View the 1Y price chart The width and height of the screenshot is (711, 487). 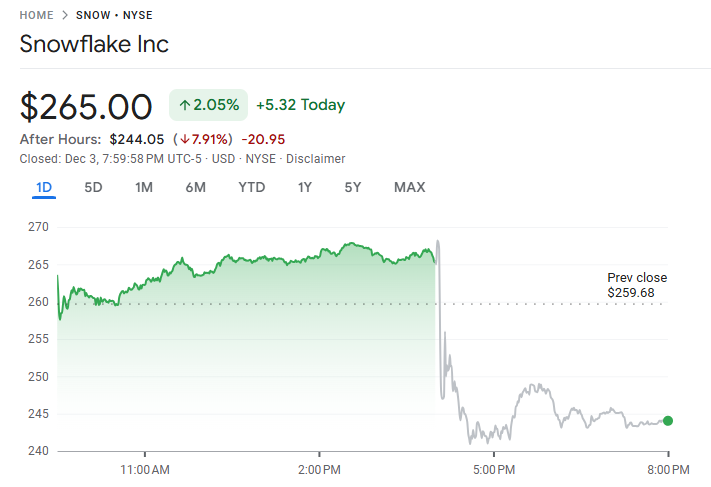[305, 187]
